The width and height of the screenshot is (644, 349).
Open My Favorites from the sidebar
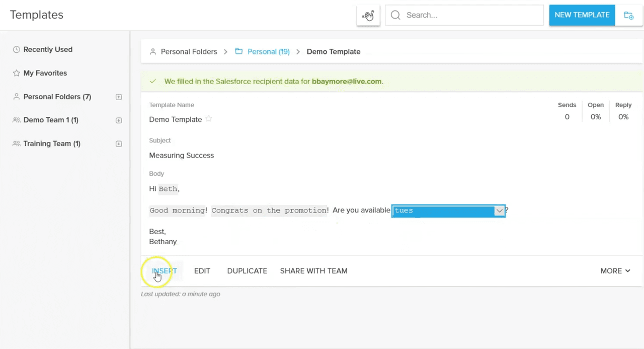point(45,73)
